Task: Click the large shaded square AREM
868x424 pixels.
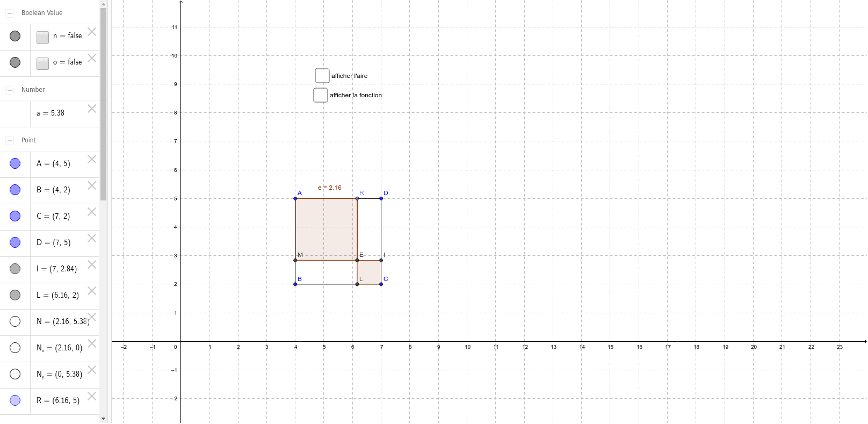Action: 326,229
